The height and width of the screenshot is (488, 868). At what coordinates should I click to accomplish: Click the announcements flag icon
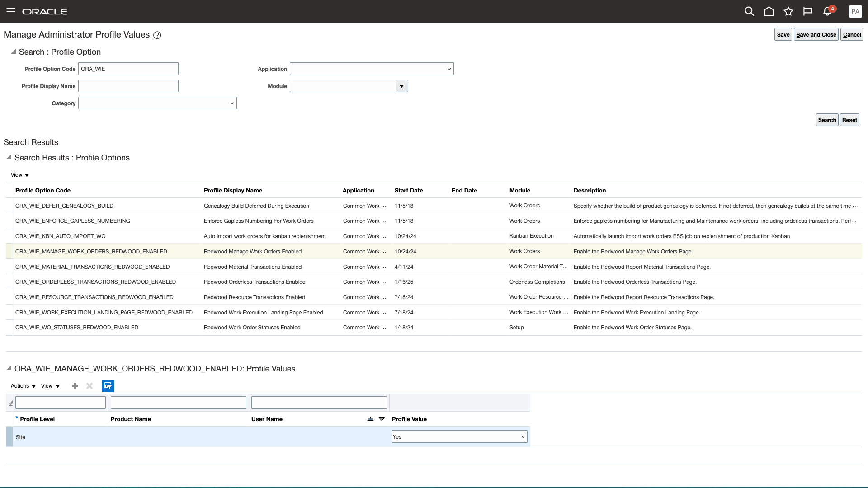809,11
